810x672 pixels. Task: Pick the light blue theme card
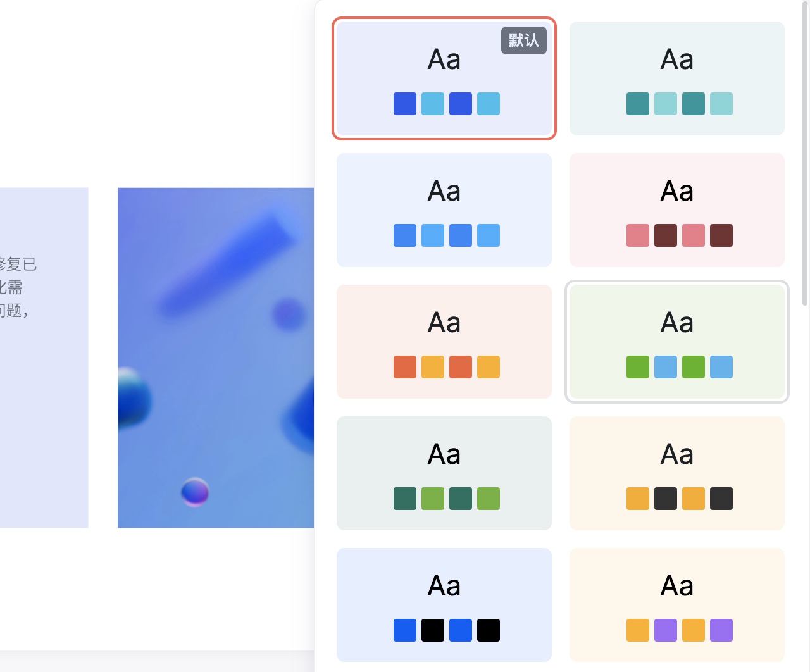click(x=444, y=210)
